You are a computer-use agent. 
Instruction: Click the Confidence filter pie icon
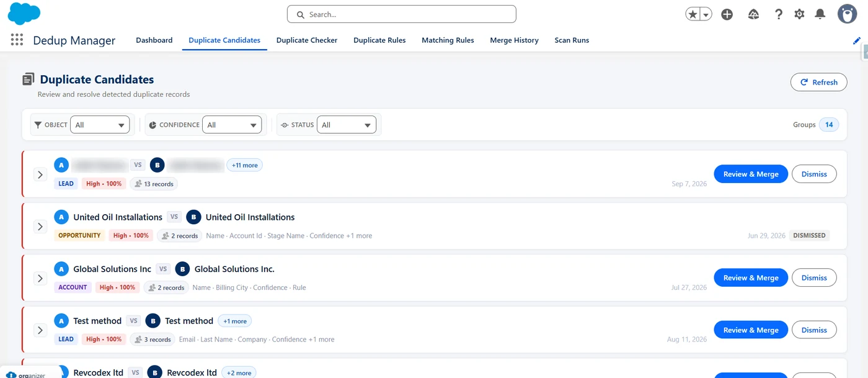pos(153,125)
